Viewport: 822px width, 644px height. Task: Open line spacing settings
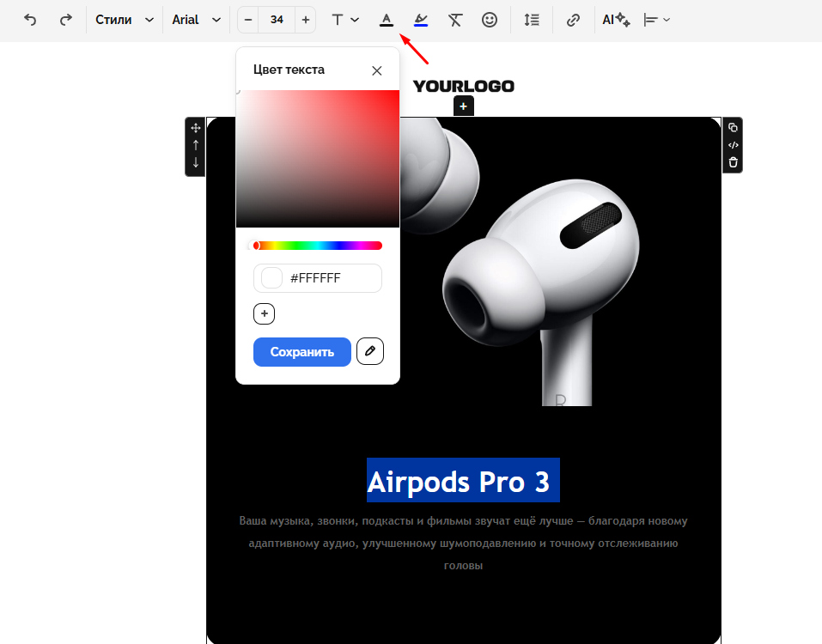tap(532, 20)
